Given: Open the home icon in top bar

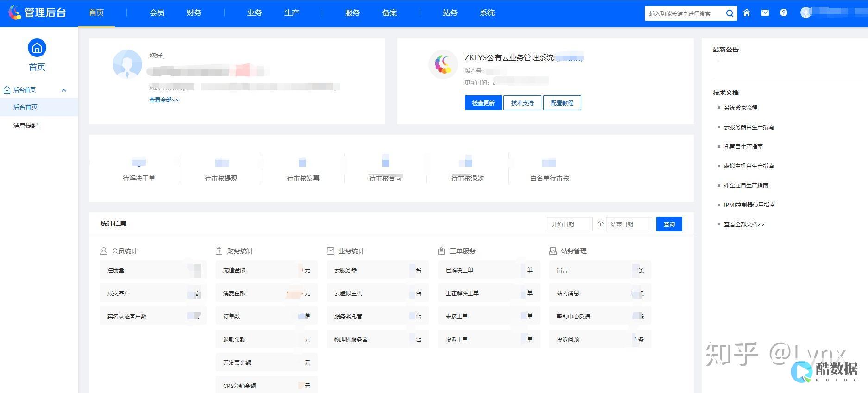Looking at the screenshot, I should 747,13.
